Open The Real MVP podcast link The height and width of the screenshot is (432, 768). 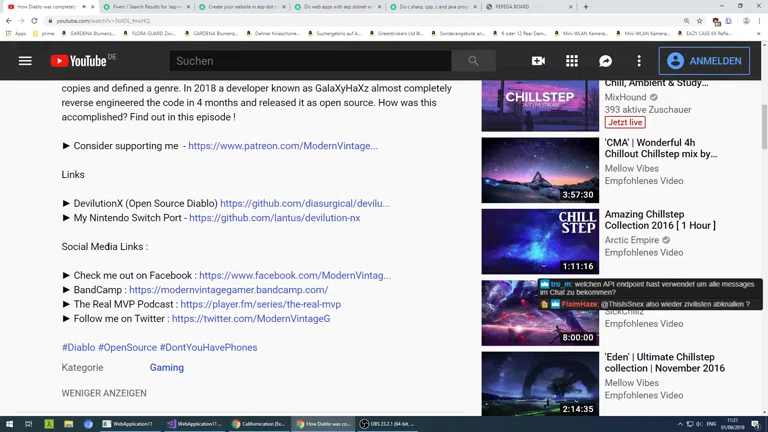pos(261,304)
